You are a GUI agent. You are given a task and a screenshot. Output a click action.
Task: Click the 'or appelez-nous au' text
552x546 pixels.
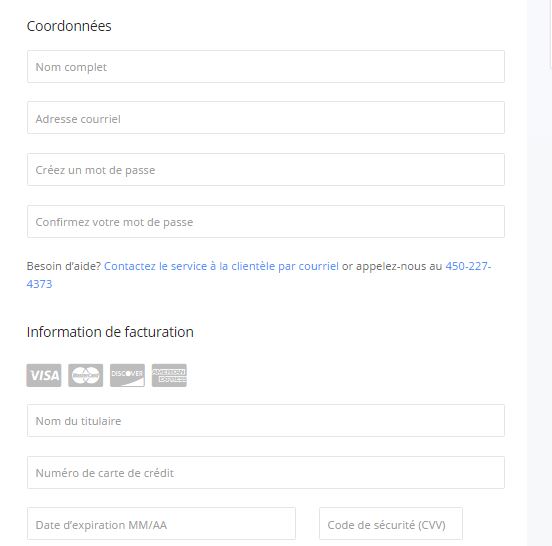[x=392, y=266]
